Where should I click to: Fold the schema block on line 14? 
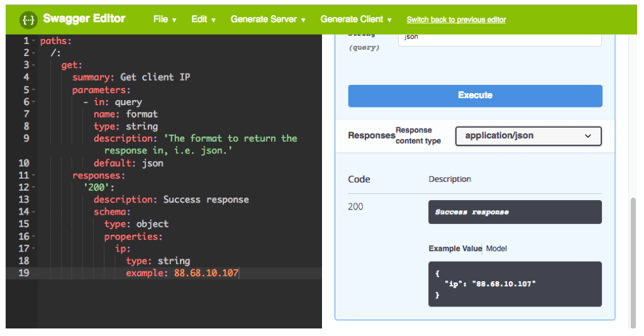[x=33, y=212]
